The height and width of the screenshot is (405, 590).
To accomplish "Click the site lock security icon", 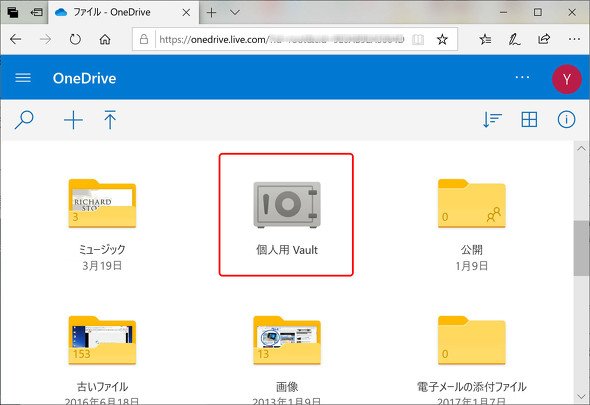I will (144, 39).
